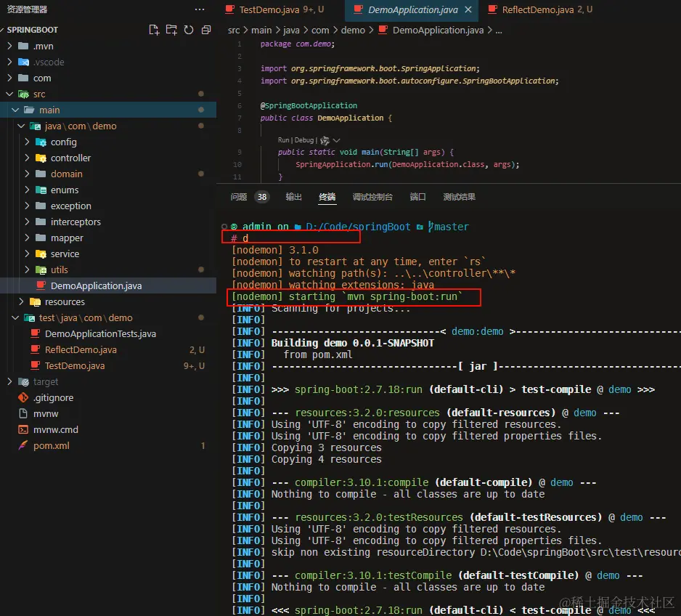Close the DemoApplication.java tab

click(x=468, y=9)
